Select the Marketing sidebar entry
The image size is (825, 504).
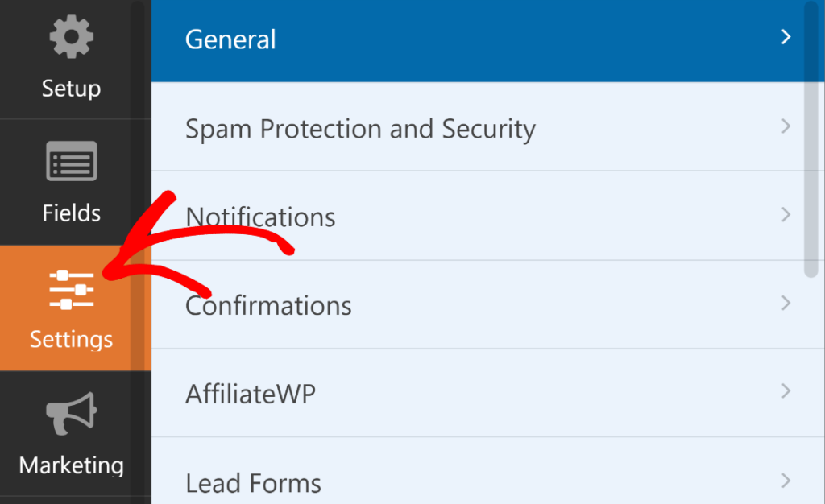[71, 465]
